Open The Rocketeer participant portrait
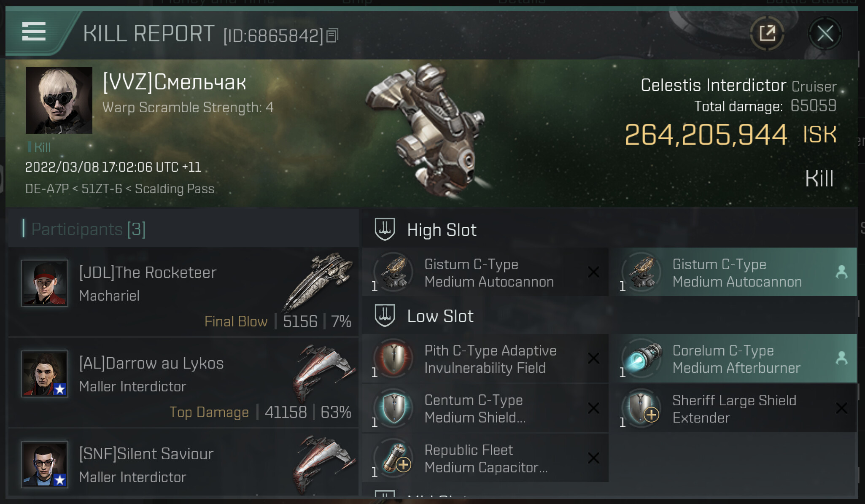The height and width of the screenshot is (504, 865). [45, 283]
